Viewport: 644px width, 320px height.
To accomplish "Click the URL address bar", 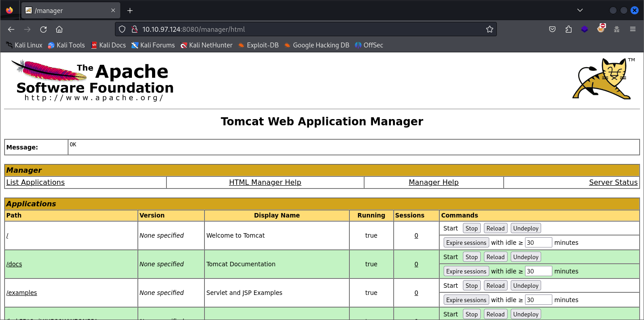I will pyautogui.click(x=305, y=30).
